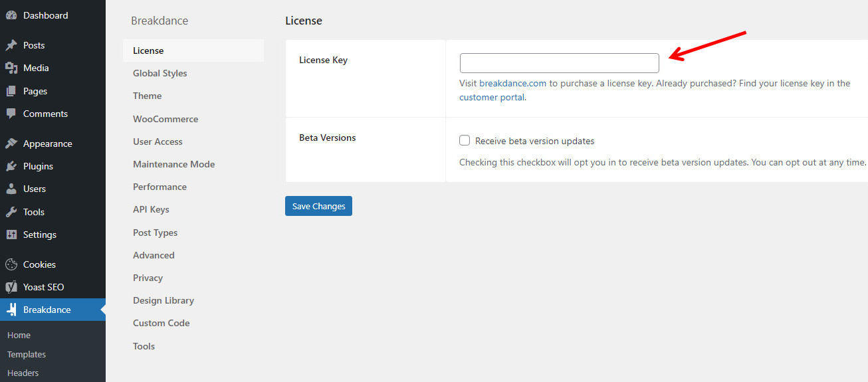Click the Breakdance settings heading
Viewport: 868px width, 382px height.
(x=160, y=21)
